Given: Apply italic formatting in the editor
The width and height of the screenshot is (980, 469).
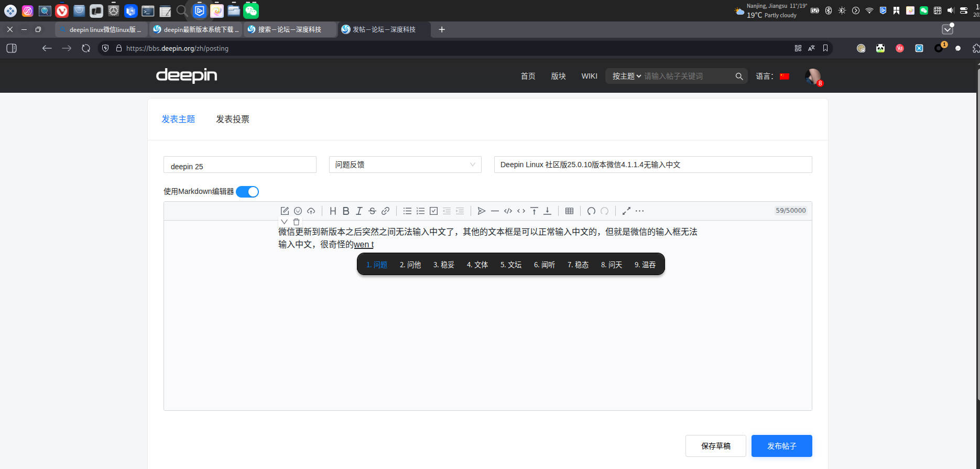Looking at the screenshot, I should [x=359, y=211].
